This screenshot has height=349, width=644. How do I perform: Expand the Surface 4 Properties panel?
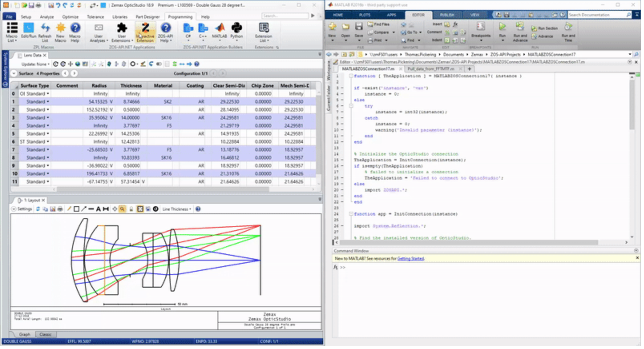(14, 74)
